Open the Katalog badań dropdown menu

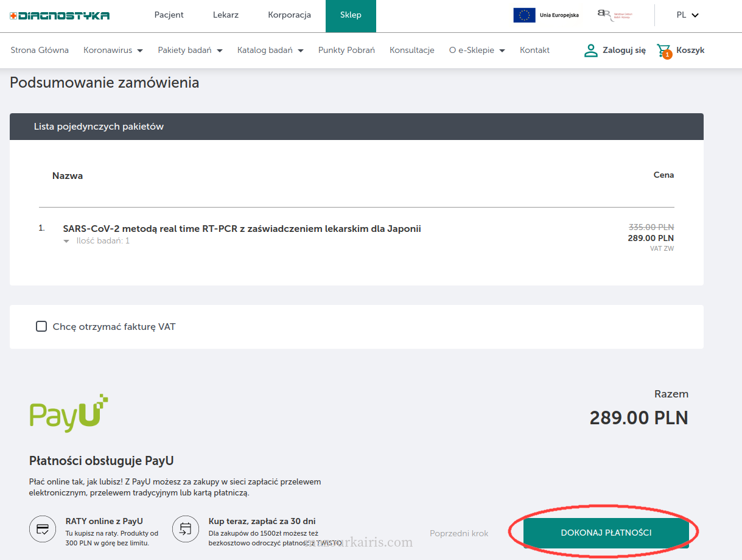tap(270, 51)
